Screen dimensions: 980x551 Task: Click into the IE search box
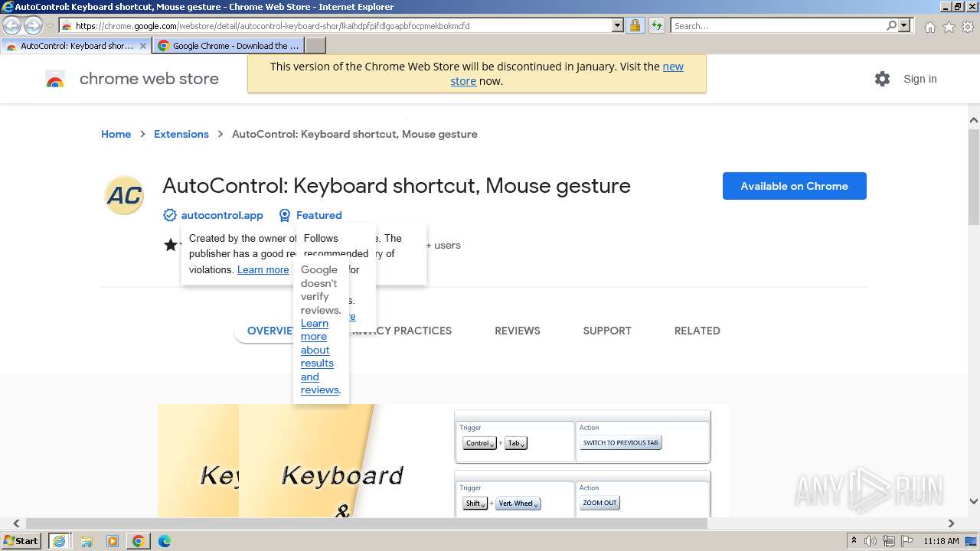779,25
